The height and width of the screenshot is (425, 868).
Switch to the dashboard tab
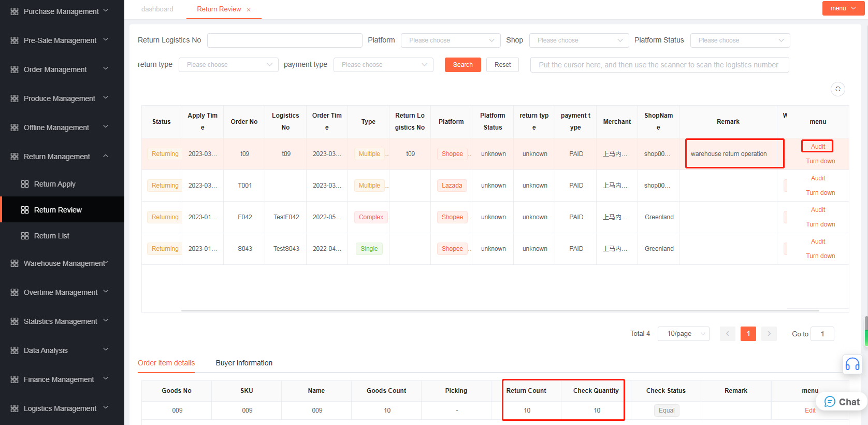click(x=157, y=9)
